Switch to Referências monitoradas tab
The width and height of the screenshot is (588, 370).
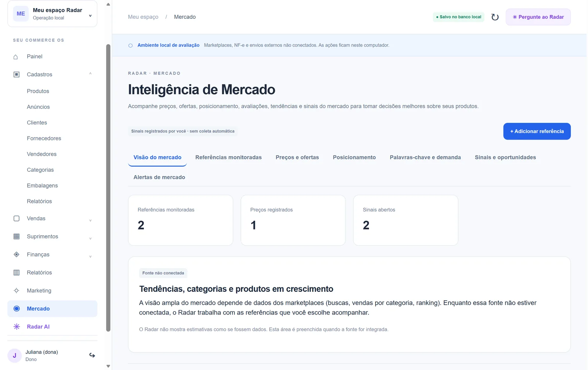(229, 157)
